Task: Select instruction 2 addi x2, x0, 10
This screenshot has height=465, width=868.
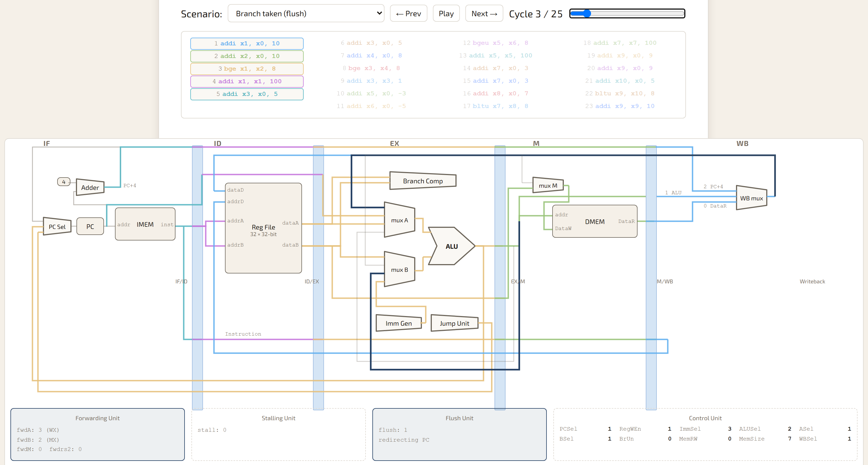Action: 247,56
